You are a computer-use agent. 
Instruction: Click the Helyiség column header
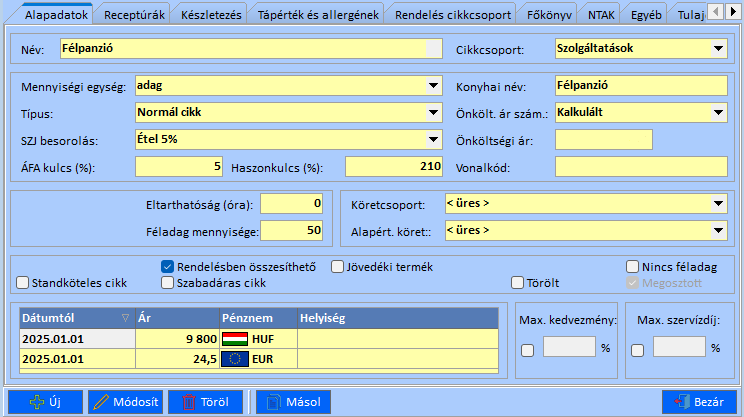coord(398,318)
